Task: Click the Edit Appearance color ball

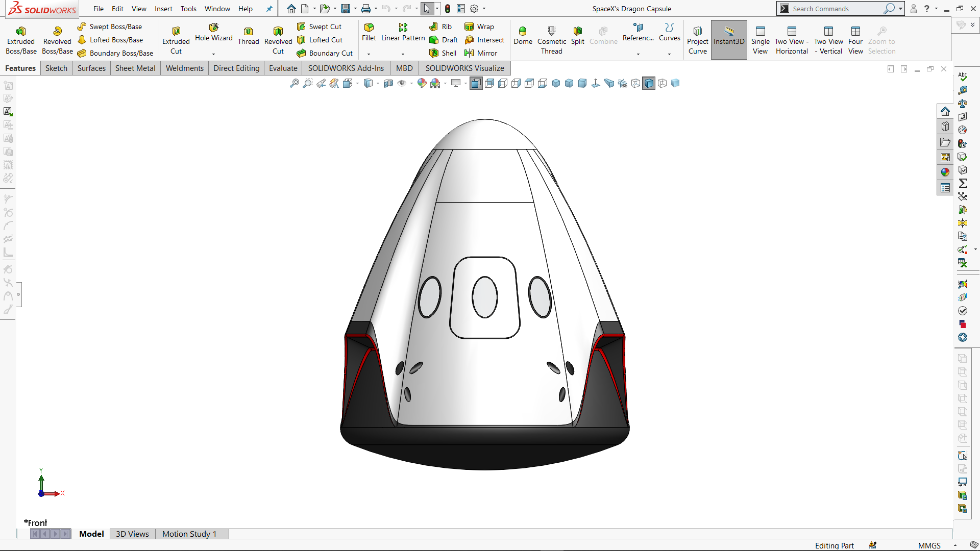Action: (422, 83)
